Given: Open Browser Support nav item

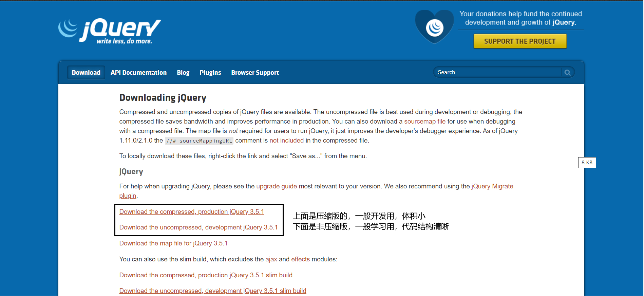Looking at the screenshot, I should pyautogui.click(x=255, y=73).
